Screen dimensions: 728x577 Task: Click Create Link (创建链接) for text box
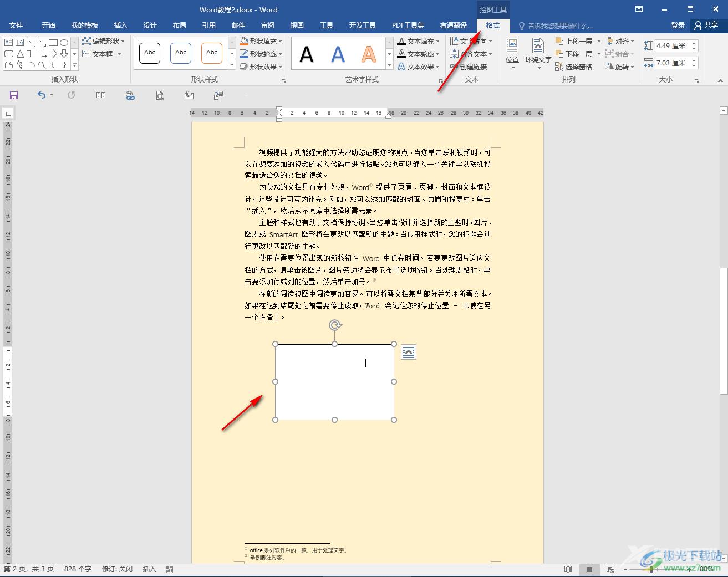[x=469, y=67]
